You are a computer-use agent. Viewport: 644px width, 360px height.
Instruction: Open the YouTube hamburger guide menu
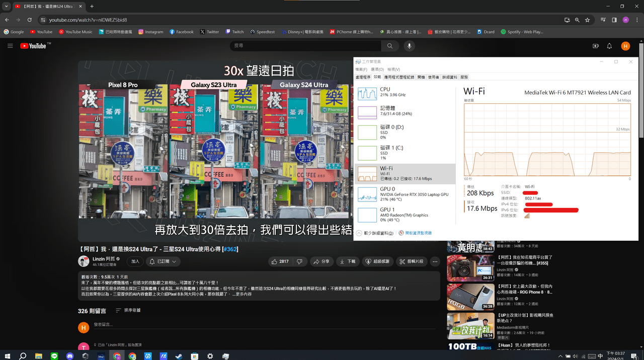pyautogui.click(x=10, y=46)
